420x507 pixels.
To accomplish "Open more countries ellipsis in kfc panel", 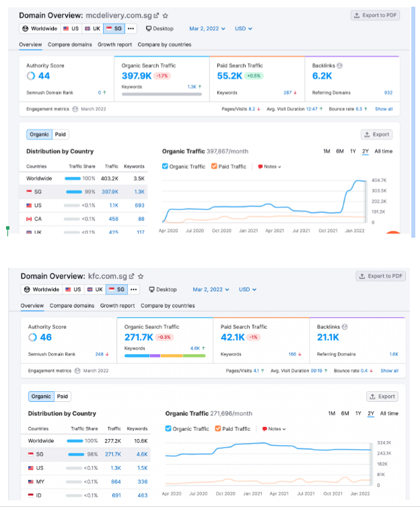I will point(133,290).
